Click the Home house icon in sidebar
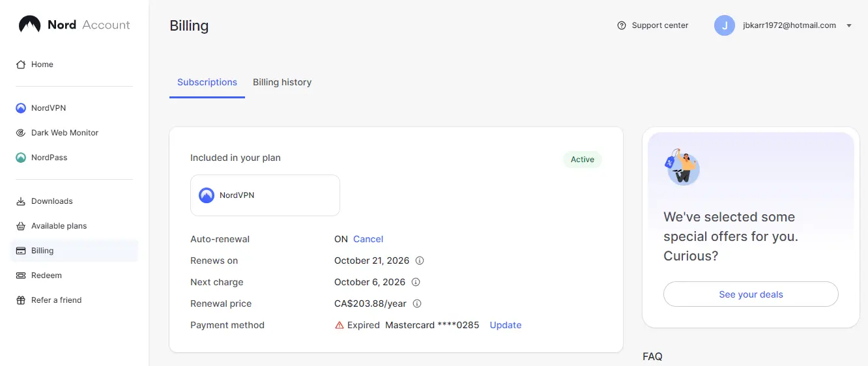The height and width of the screenshot is (366, 868). tap(21, 64)
